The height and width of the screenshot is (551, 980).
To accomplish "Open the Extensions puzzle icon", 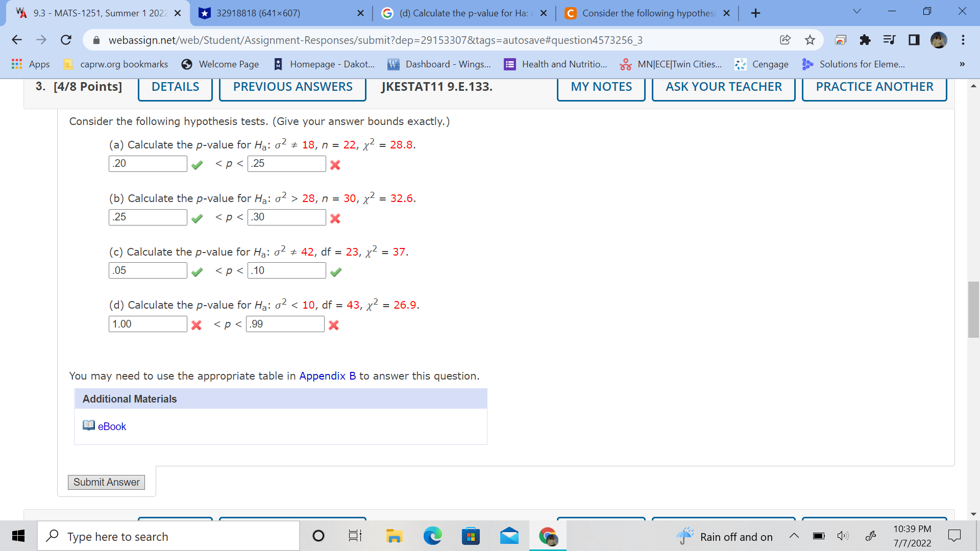I will [865, 40].
